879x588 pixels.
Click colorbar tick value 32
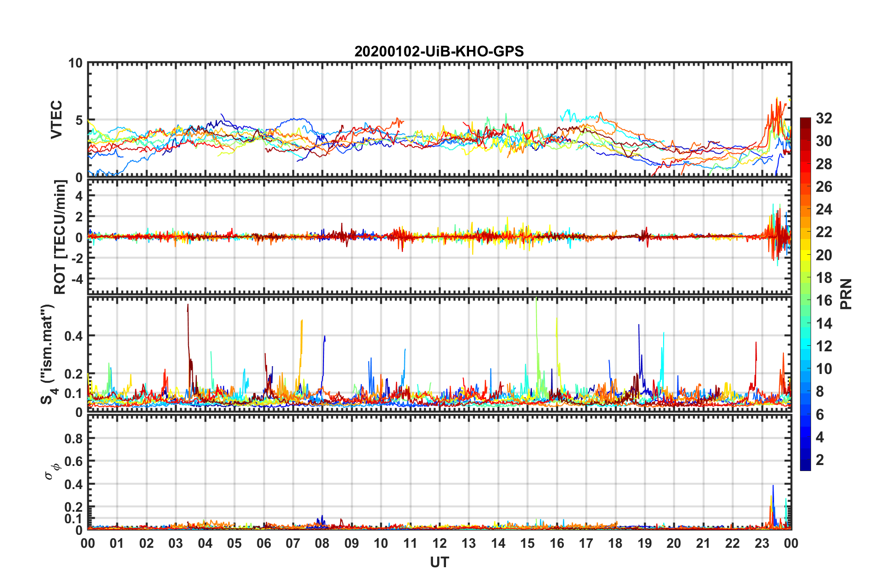pyautogui.click(x=824, y=118)
